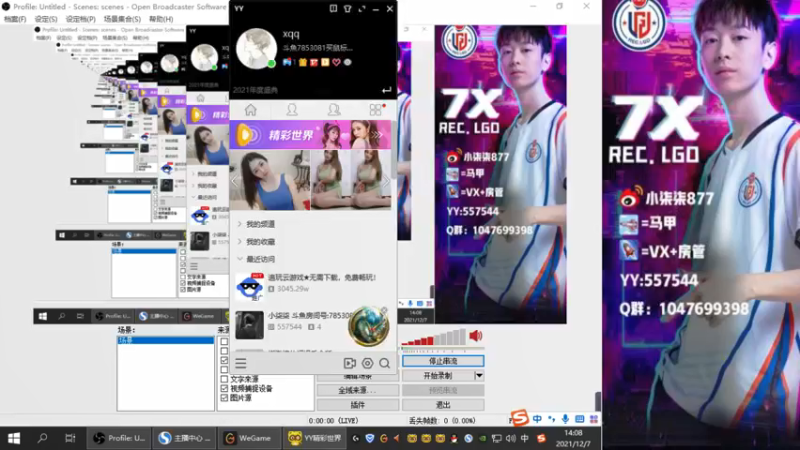
Task: Open dropdown arrow beside 开始录制
Action: [479, 376]
